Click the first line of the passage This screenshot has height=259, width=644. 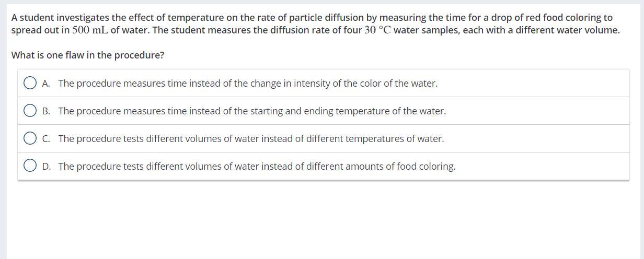[312, 17]
